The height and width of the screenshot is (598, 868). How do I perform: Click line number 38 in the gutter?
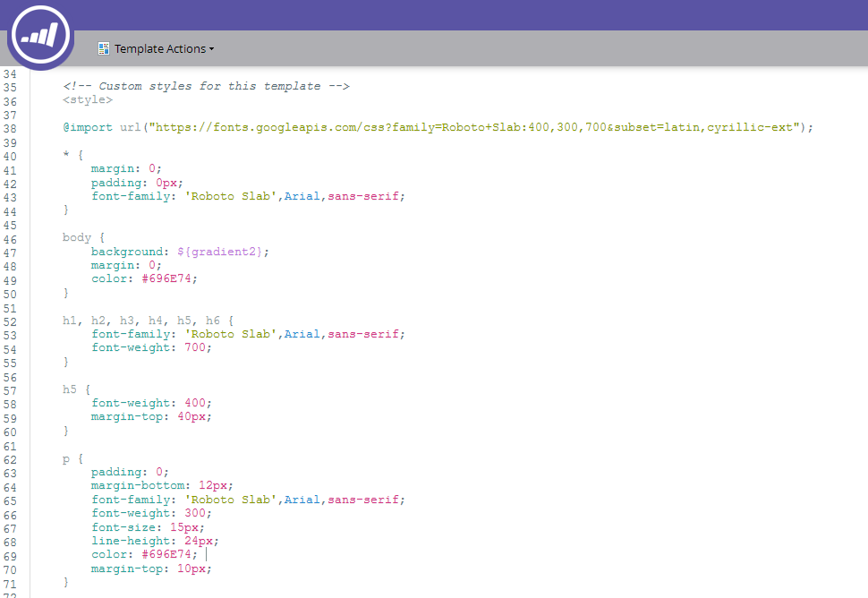click(11, 128)
